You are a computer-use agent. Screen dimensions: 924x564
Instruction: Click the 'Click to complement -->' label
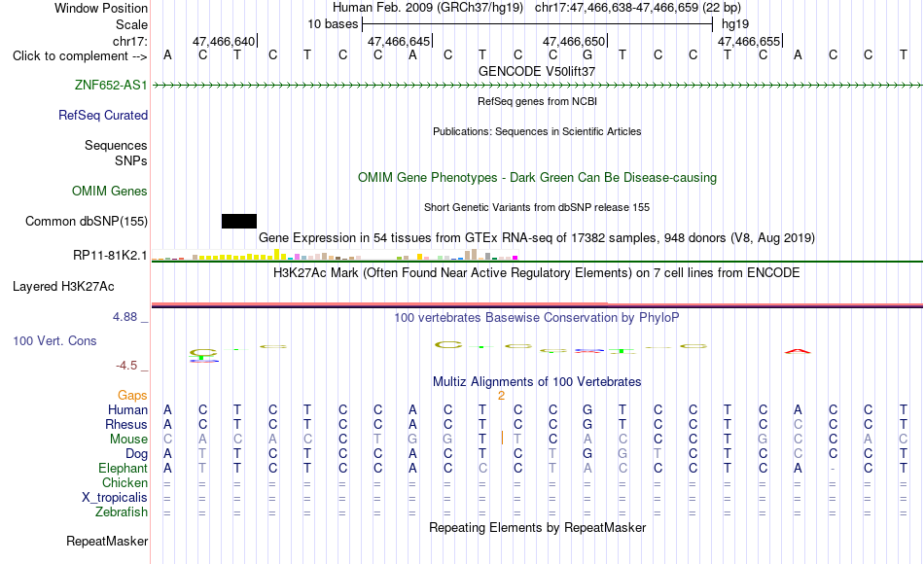[80, 56]
